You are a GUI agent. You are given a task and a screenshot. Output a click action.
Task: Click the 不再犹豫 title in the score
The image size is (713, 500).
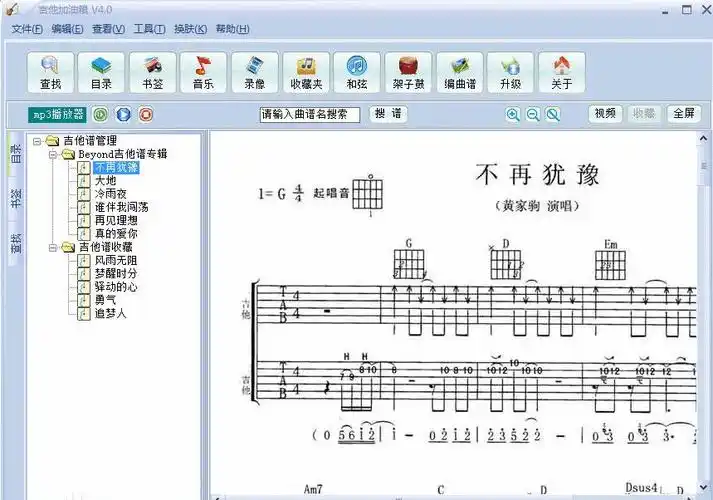click(x=537, y=175)
